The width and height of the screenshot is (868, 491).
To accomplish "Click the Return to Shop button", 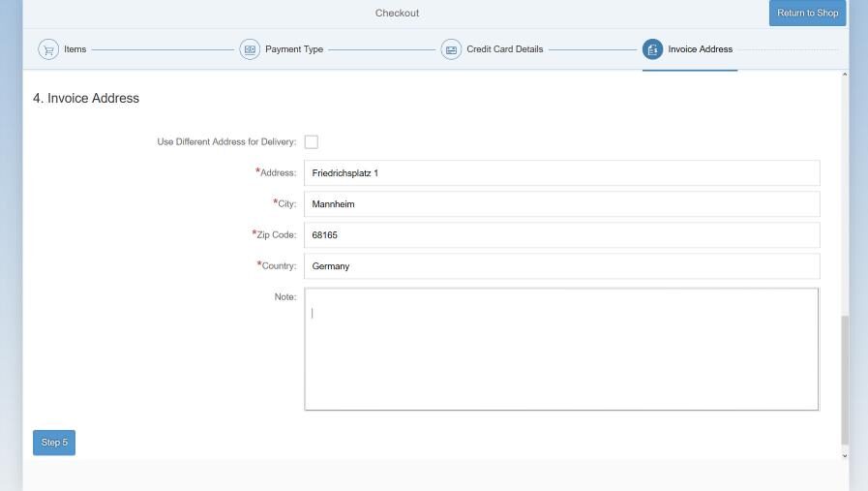I will pyautogui.click(x=808, y=14).
